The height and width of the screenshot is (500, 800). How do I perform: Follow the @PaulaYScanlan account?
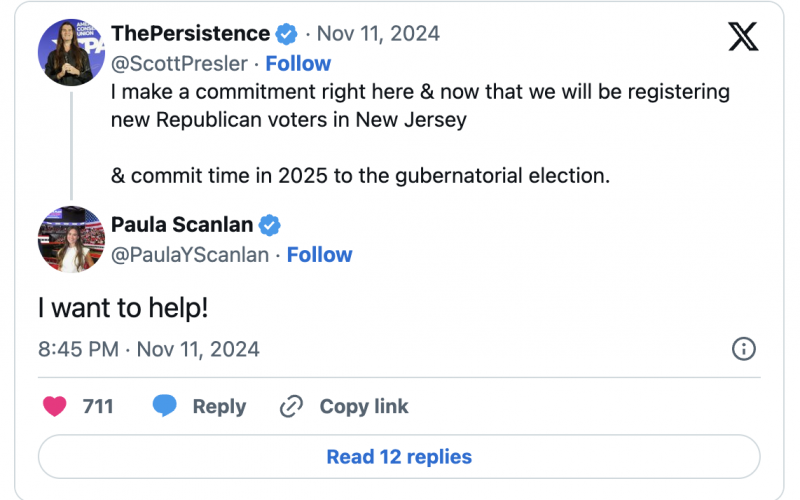coord(319,255)
